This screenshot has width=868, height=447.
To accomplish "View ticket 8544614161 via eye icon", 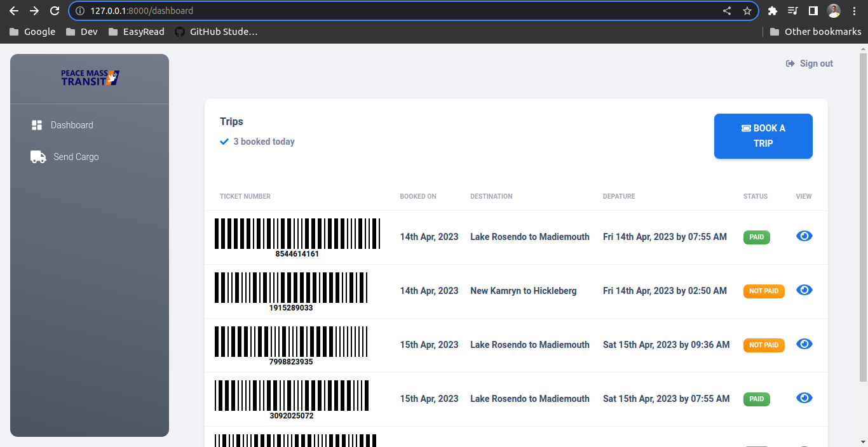I will click(x=804, y=236).
